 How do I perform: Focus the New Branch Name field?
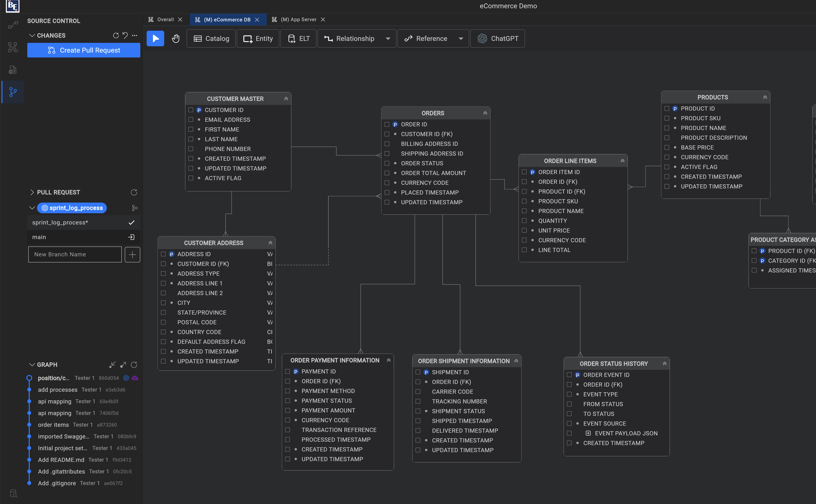75,255
